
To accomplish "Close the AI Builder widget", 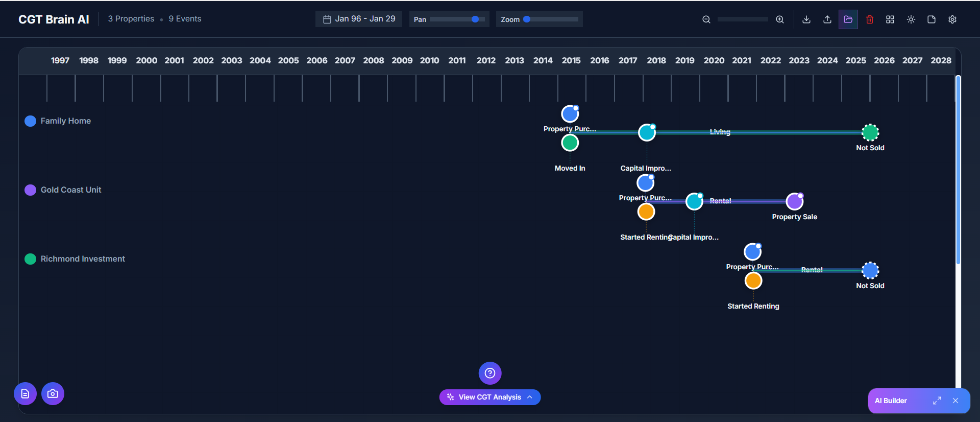I will click(955, 401).
